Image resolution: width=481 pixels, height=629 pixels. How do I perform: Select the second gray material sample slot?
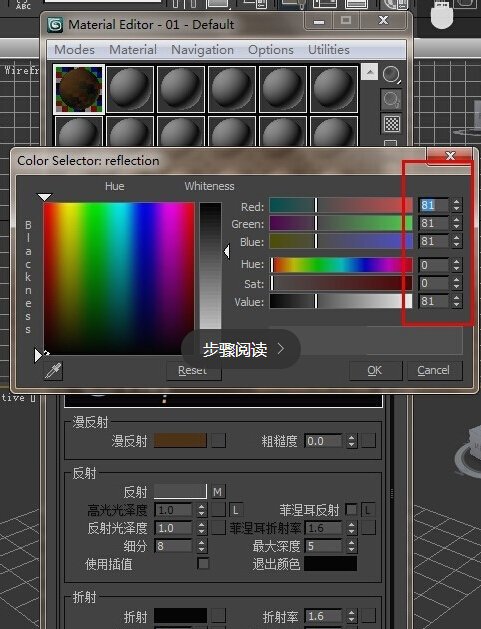click(x=130, y=89)
